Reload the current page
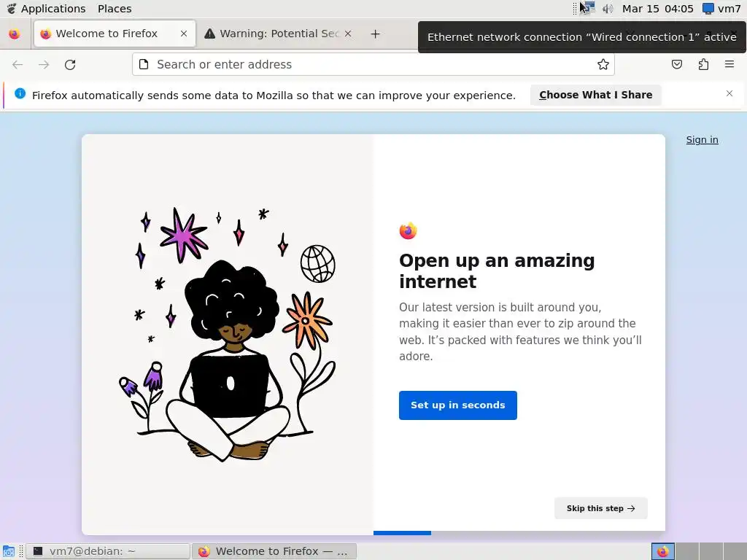 click(x=70, y=65)
